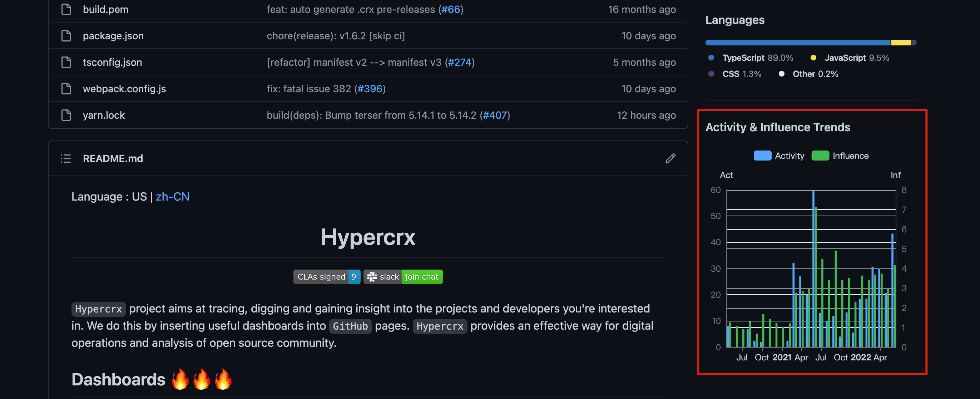Click the CLAs signed badge

326,277
